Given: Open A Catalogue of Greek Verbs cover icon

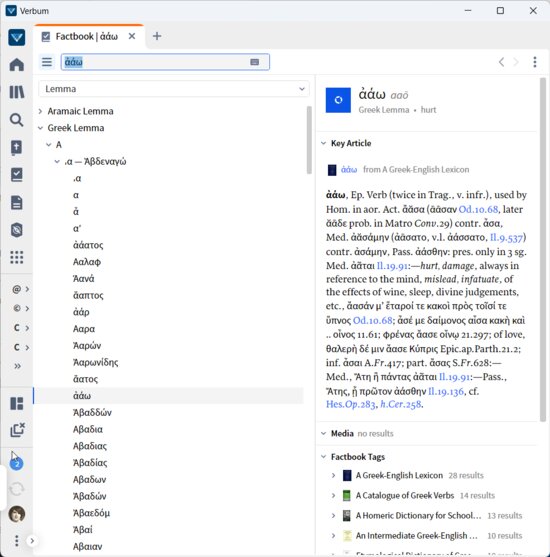Looking at the screenshot, I should pyautogui.click(x=346, y=495).
